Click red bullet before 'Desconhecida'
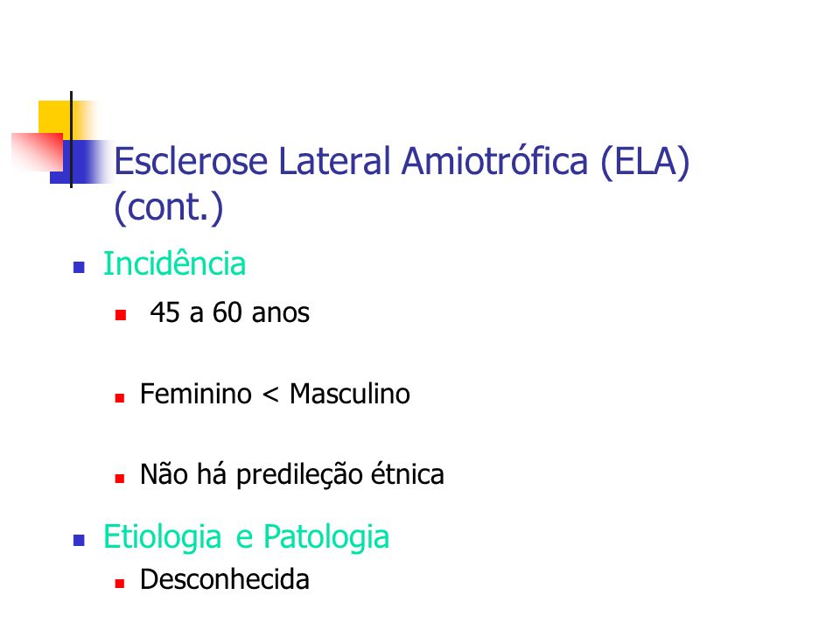This screenshot has width=840, height=630. pos(120,584)
